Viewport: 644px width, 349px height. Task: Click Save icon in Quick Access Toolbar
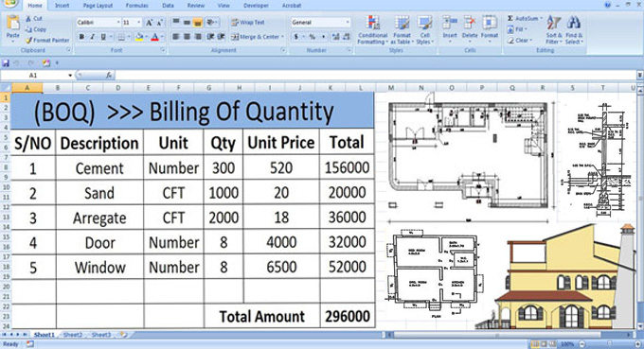click(x=6, y=63)
